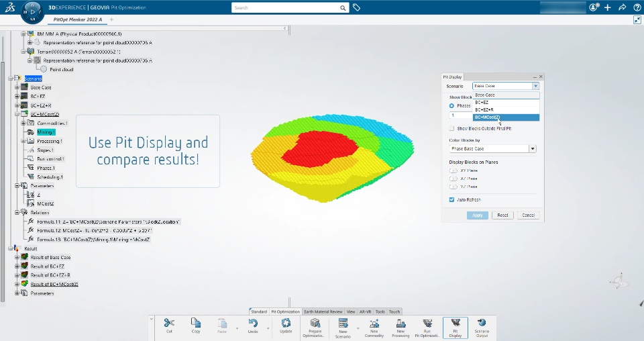
Task: Switch to the Standard tab
Action: pyautogui.click(x=259, y=312)
